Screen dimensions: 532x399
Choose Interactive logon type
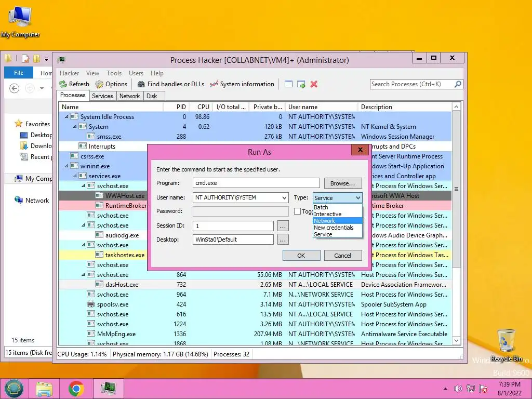pos(337,214)
